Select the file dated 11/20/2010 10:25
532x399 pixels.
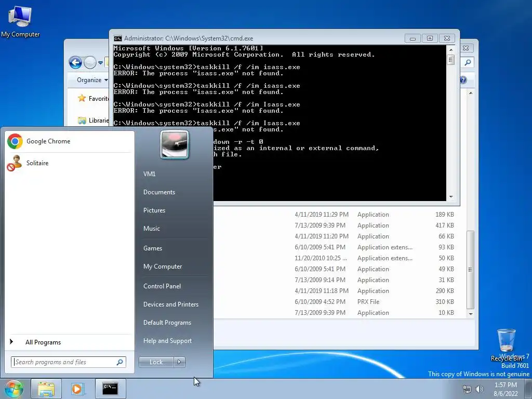coord(339,258)
